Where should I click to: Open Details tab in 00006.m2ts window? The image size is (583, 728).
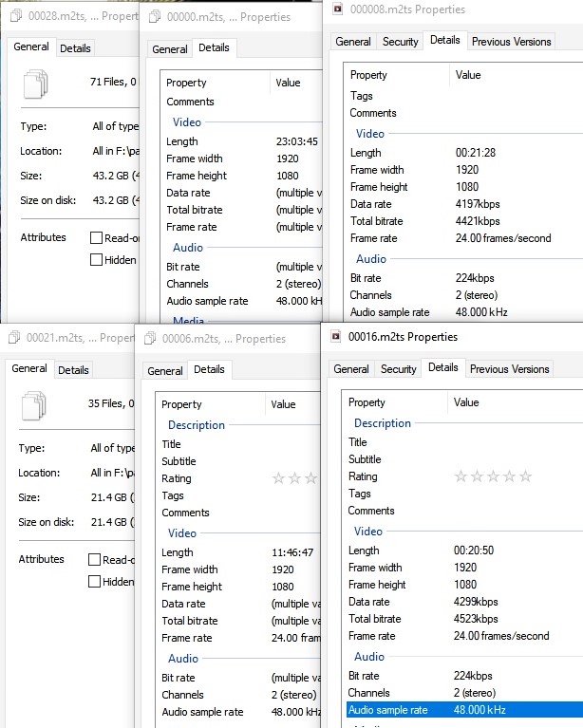click(x=209, y=369)
